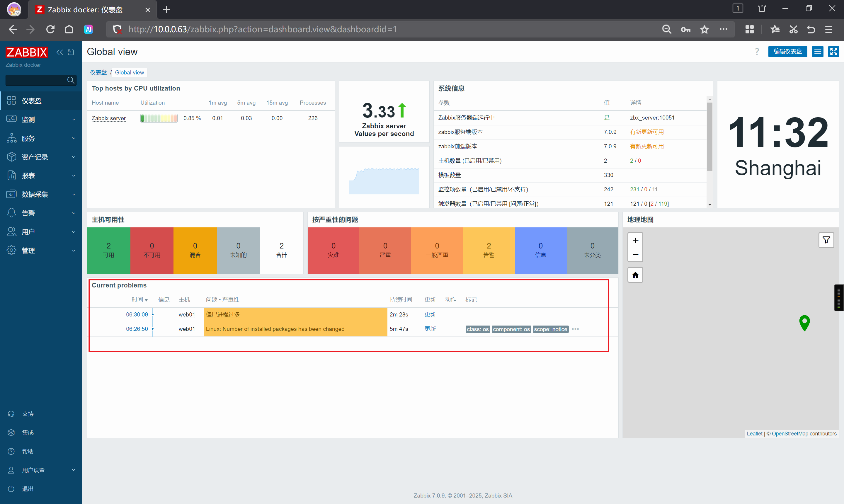Screen dimensions: 844x504
Task: Open the 僵尸进程过多 problem
Action: coord(223,314)
